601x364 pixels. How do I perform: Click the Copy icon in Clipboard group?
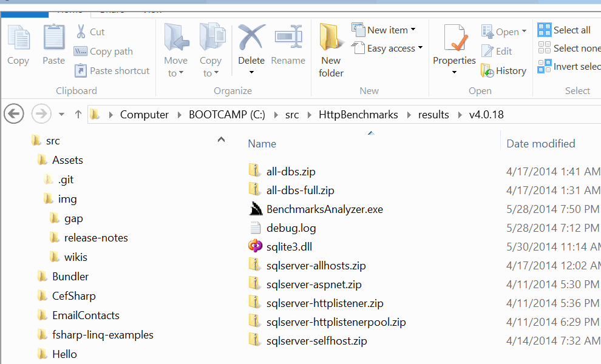pos(18,38)
